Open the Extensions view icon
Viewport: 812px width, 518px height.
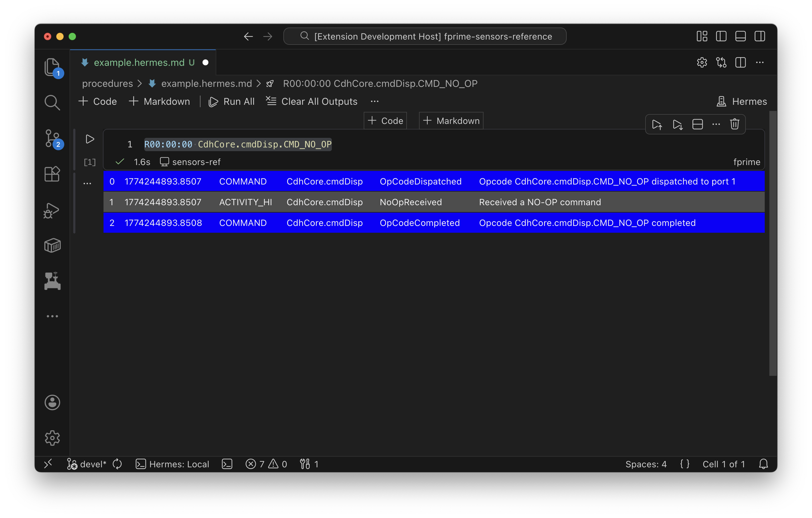click(52, 174)
